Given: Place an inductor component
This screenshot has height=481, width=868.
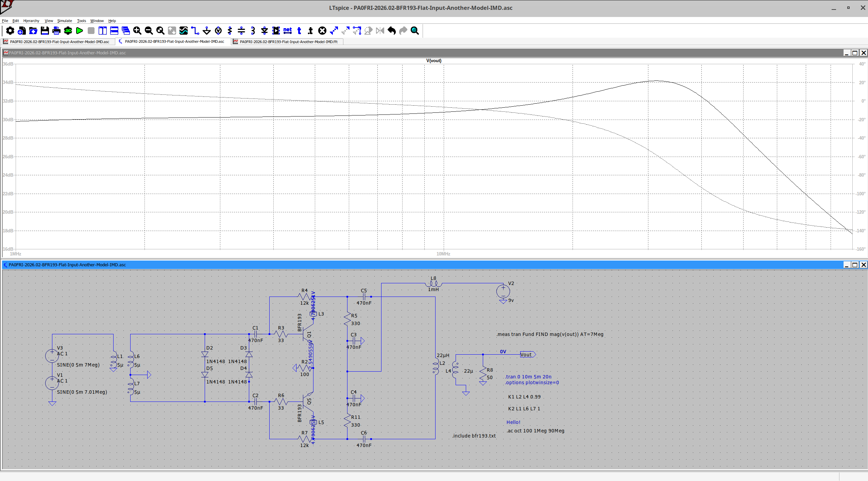Looking at the screenshot, I should [x=253, y=31].
